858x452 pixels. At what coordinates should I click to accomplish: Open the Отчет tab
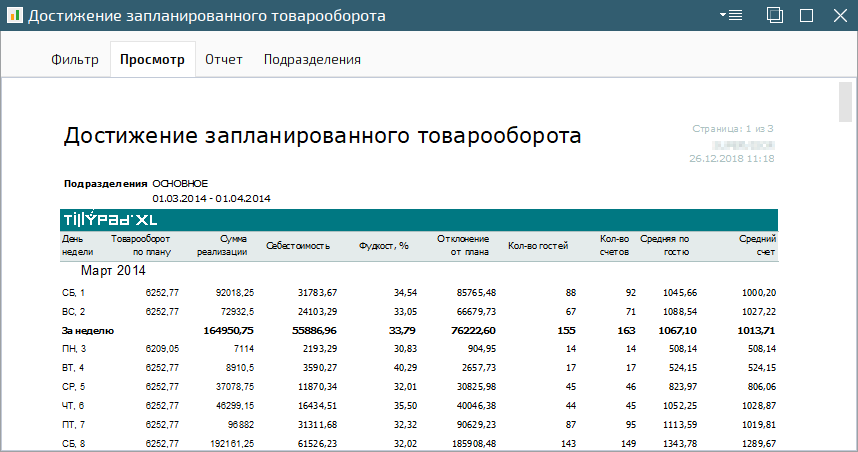[224, 60]
